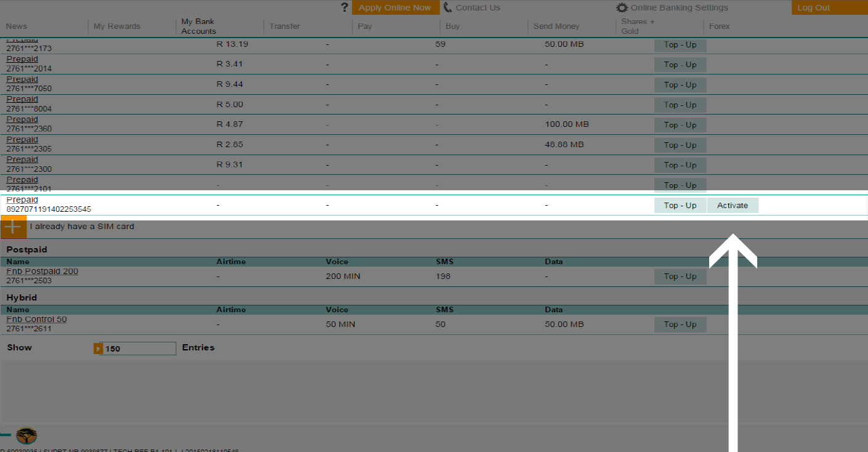This screenshot has height=452, width=868.
Task: Click the R 13.19 airtime balance
Action: (232, 44)
